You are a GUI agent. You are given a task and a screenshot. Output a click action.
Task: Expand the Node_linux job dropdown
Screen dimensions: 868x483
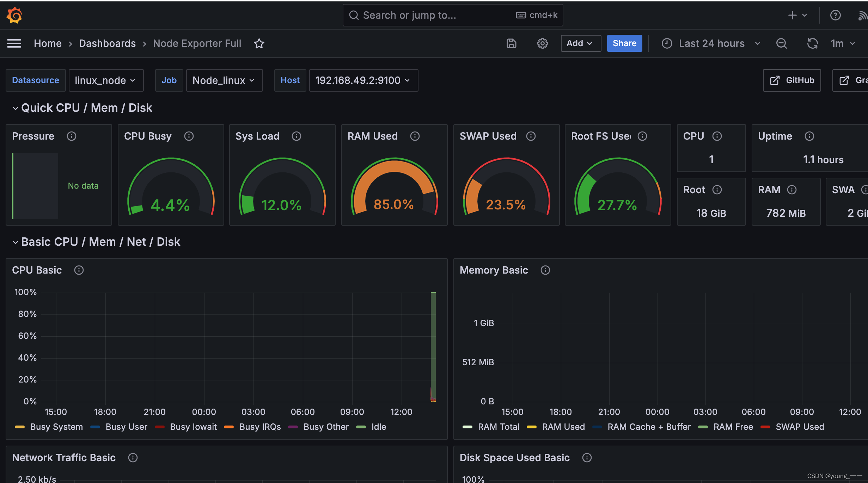point(224,79)
